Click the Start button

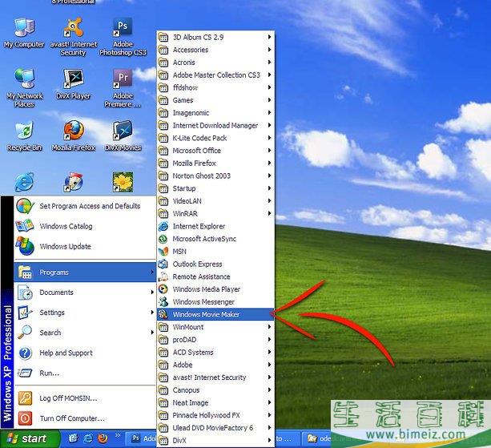pos(30,438)
